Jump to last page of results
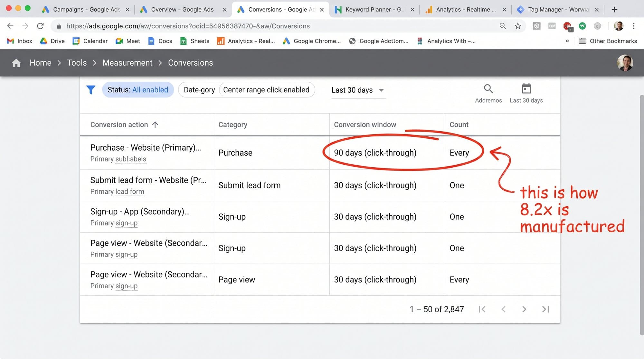The height and width of the screenshot is (359, 644). 545,309
